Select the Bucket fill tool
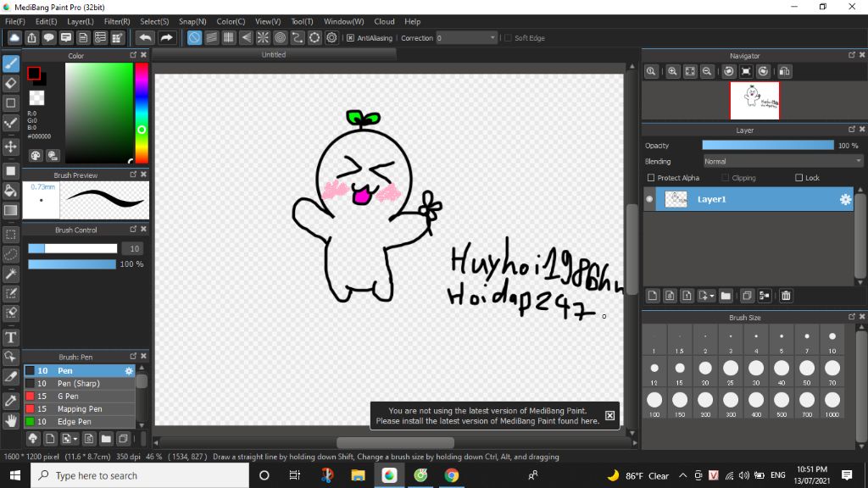Viewport: 868px width, 488px height. coord(10,191)
